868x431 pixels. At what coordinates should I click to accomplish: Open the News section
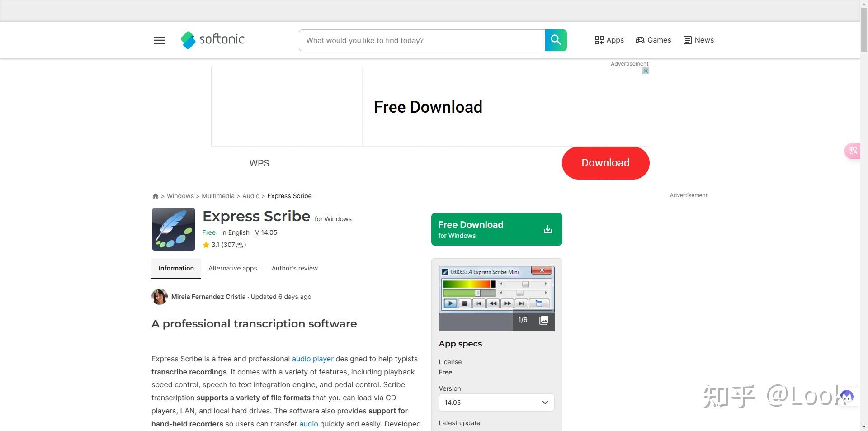pyautogui.click(x=698, y=40)
